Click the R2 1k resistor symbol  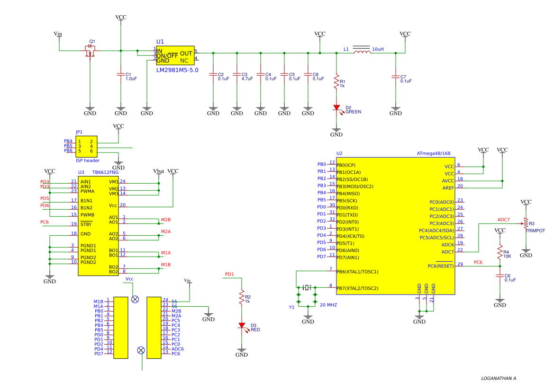coord(242,297)
